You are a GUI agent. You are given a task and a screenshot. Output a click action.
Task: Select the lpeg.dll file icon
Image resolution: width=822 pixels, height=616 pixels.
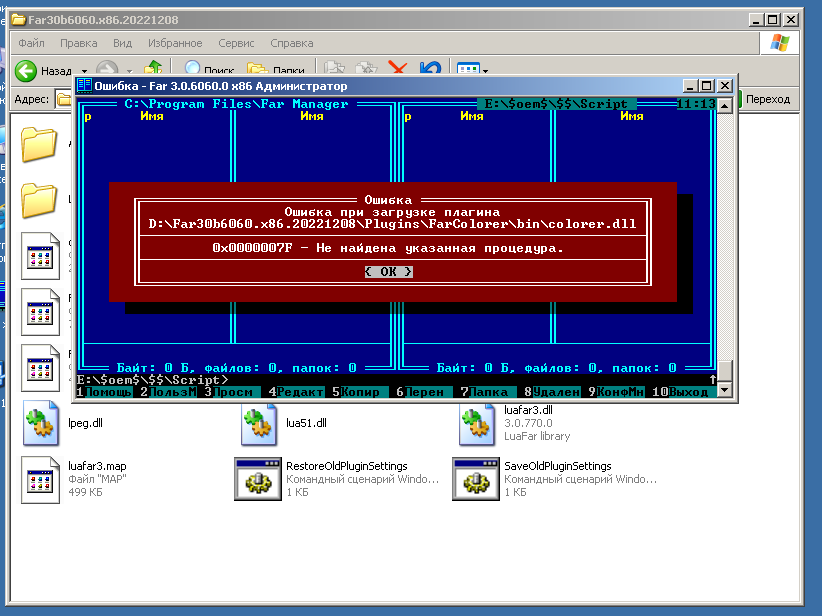tap(40, 423)
